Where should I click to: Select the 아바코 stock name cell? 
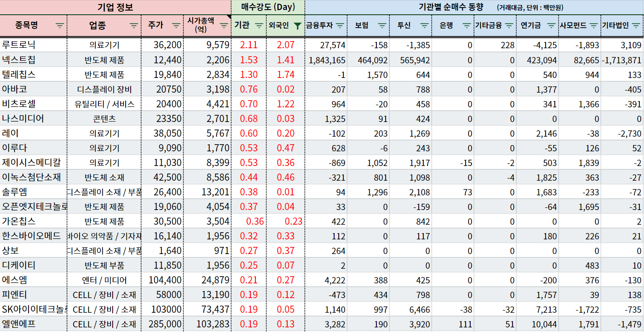(33, 89)
